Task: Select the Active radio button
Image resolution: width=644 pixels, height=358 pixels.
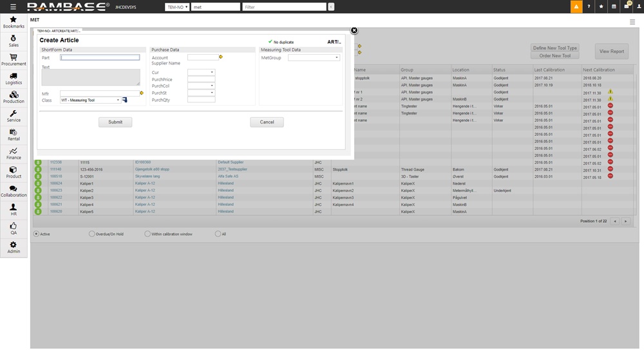Action: 36,234
